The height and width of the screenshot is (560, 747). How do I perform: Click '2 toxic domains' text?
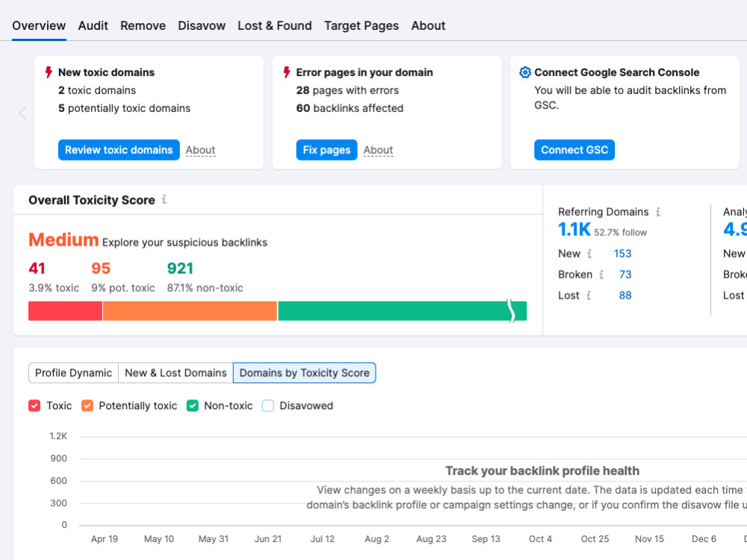pyautogui.click(x=97, y=90)
